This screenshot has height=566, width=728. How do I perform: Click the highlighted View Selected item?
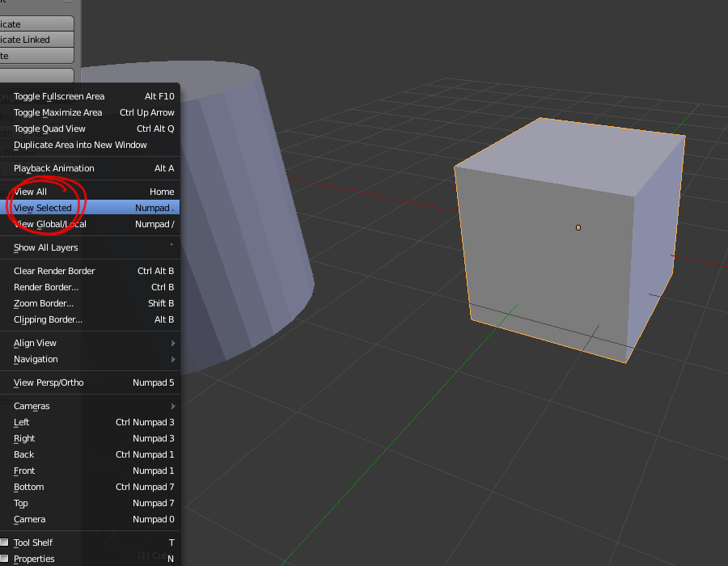(90, 208)
